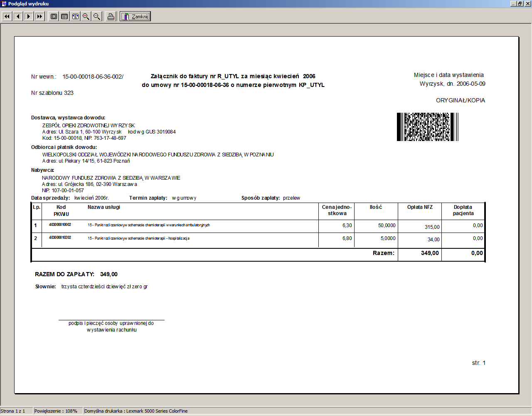
Task: Click the signature caption 'podpis i pieczęć osoby uprawnionej'
Action: (x=108, y=323)
